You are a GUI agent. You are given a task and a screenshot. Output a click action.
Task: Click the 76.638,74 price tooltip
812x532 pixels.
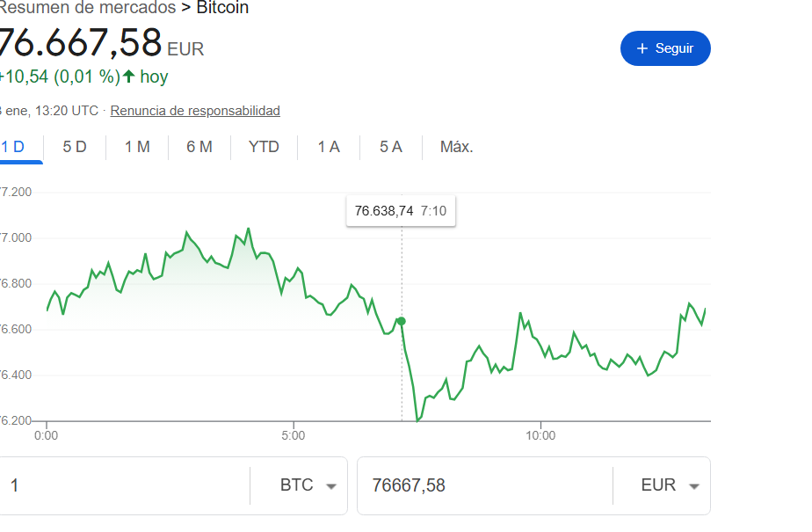[x=401, y=211]
